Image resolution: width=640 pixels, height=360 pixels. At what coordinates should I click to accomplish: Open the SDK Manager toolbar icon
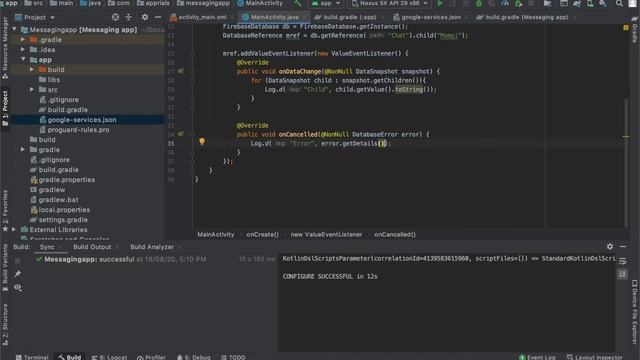pos(603,4)
